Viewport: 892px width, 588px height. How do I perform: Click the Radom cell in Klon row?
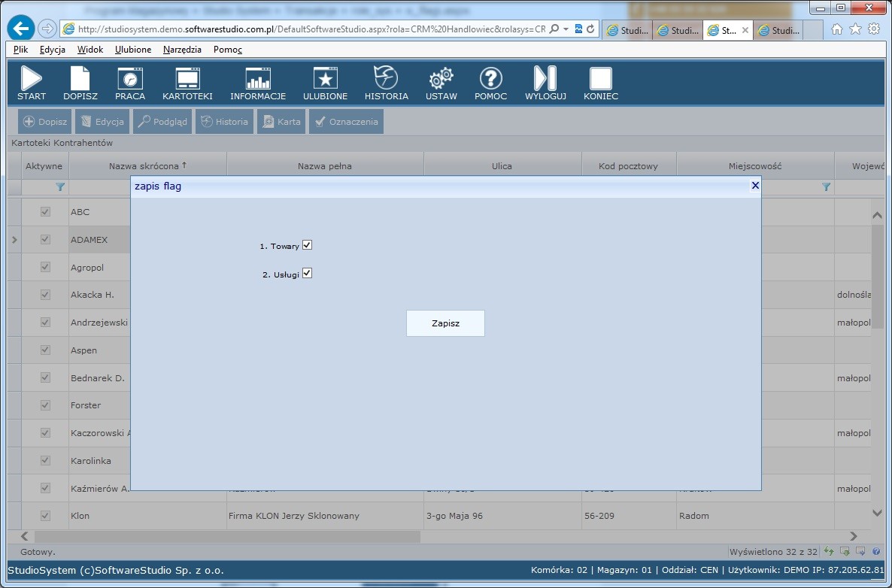click(755, 516)
